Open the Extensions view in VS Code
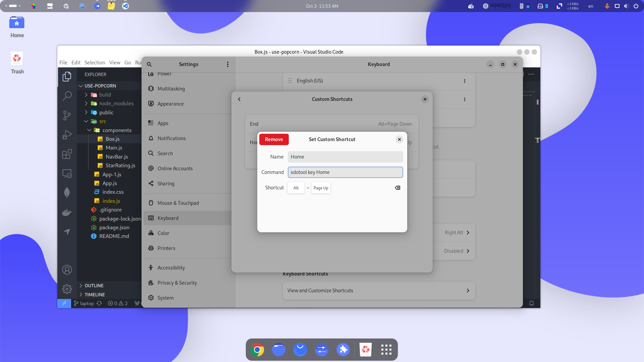 tap(67, 154)
